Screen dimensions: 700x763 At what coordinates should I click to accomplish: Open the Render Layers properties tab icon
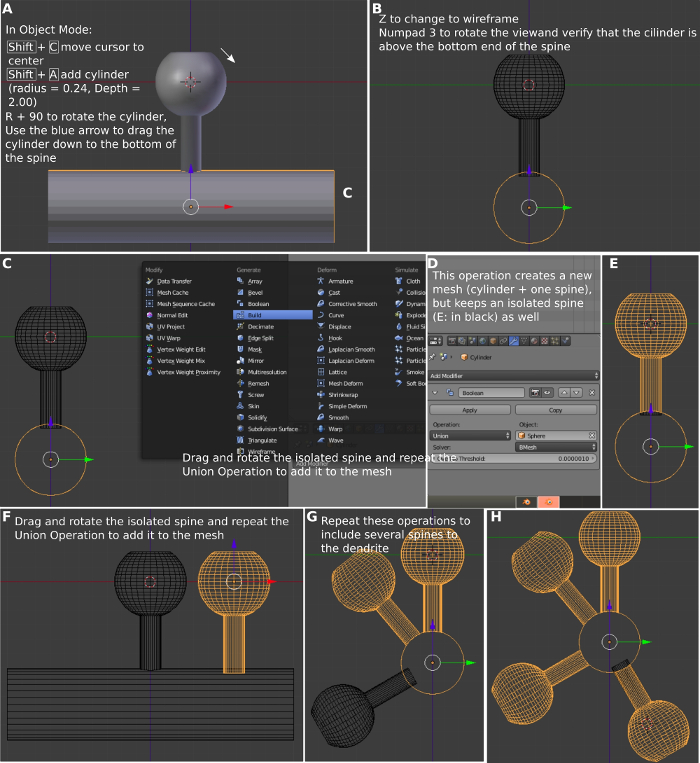coord(462,341)
